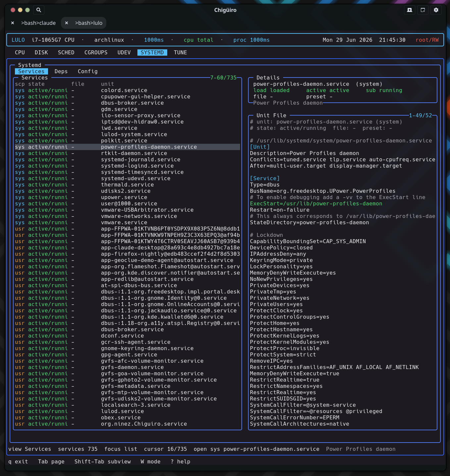
Task: Select user@1000.service row
Action: (x=127, y=203)
